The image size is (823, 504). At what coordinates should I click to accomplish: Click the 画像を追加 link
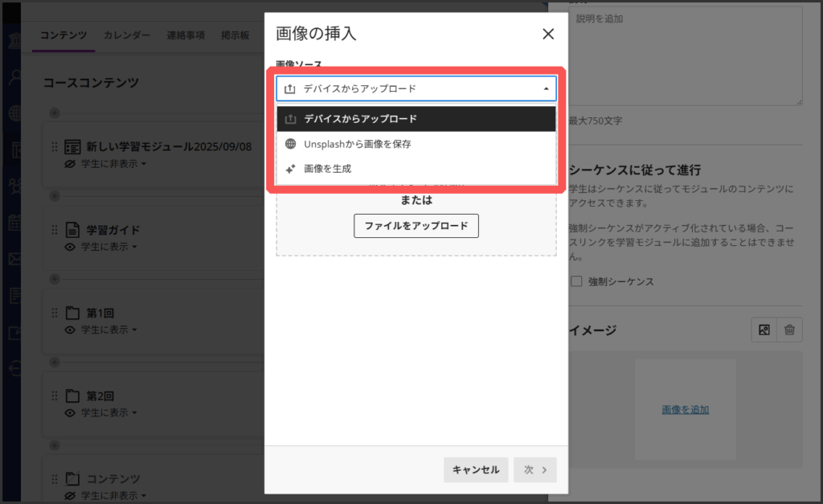point(686,409)
